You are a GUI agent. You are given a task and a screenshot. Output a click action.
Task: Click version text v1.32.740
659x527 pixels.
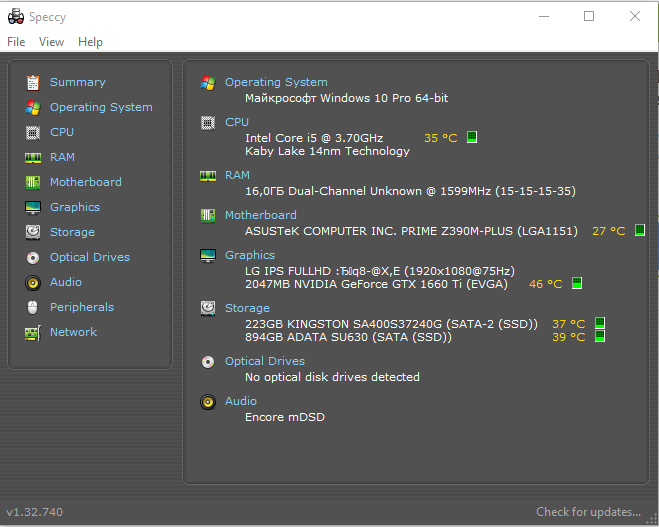(x=34, y=512)
